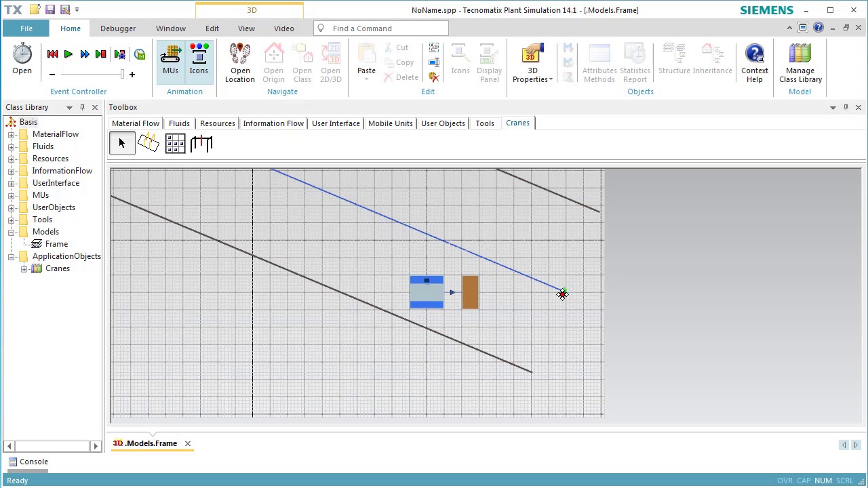This screenshot has height=488, width=868.
Task: Toggle debug step icon with bug
Action: click(x=120, y=54)
